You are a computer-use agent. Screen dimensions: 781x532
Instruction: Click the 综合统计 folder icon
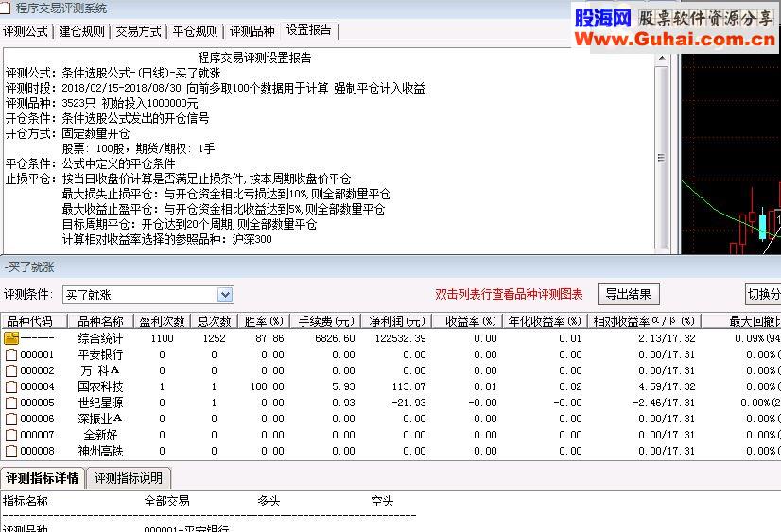pos(11,338)
